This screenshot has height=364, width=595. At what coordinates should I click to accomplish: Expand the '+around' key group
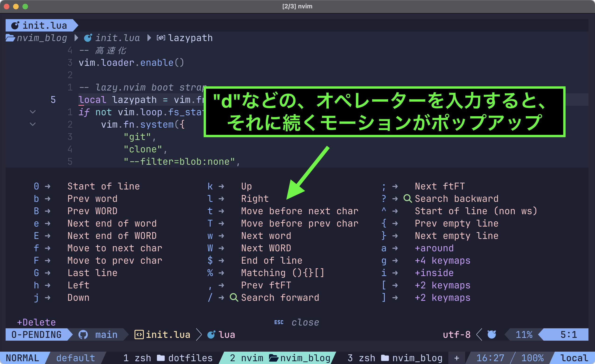coord(434,248)
